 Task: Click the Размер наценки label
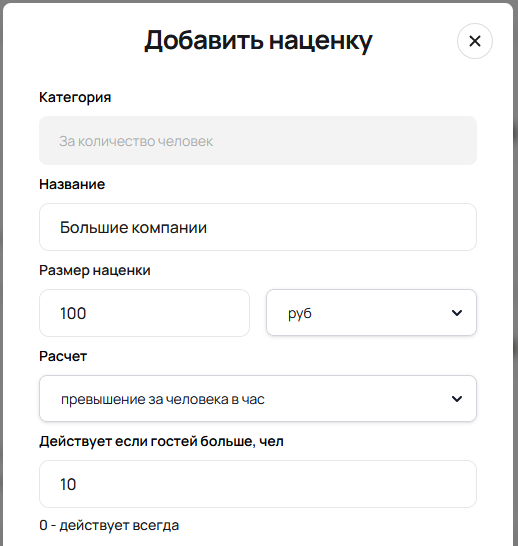point(95,271)
